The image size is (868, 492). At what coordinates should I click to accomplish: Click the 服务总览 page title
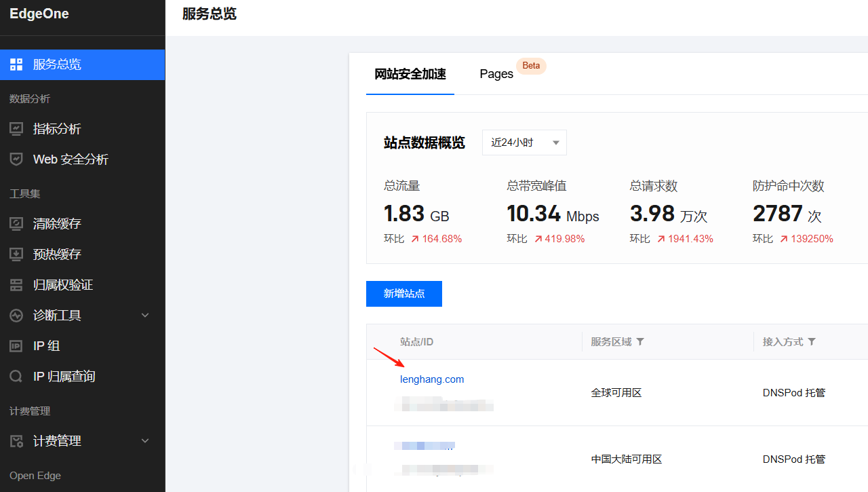coord(210,14)
